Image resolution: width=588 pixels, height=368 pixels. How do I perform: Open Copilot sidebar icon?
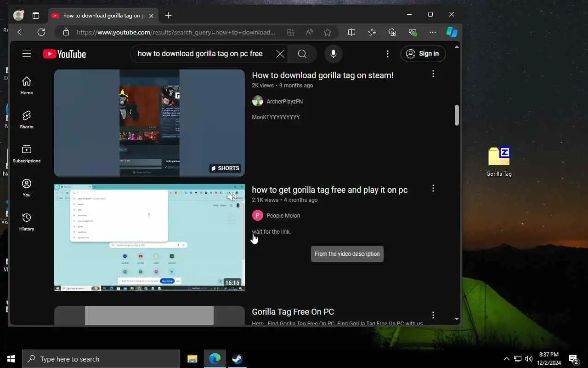(x=452, y=32)
